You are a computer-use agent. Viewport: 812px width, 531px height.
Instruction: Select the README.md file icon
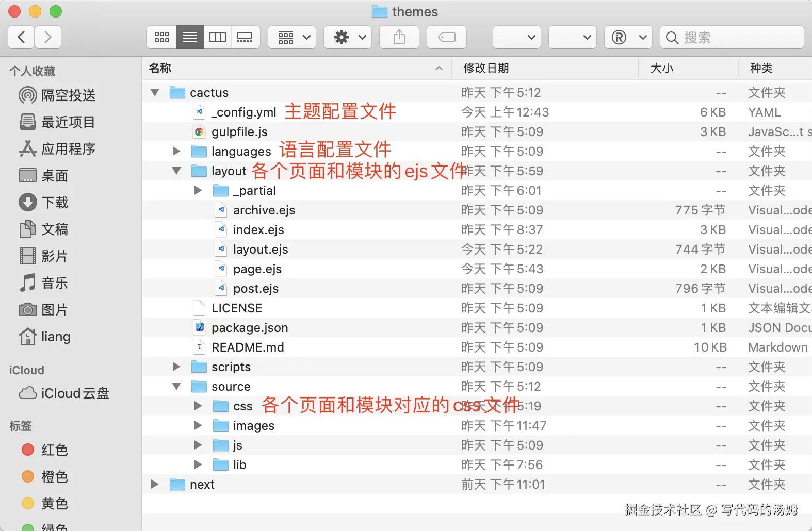tap(199, 347)
